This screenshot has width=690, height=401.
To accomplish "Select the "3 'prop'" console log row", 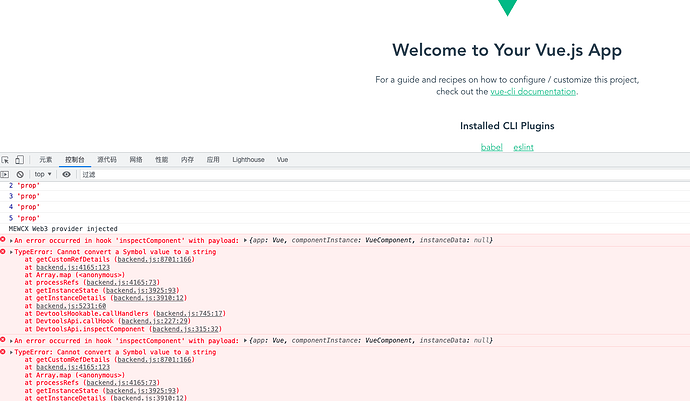I will (x=345, y=196).
